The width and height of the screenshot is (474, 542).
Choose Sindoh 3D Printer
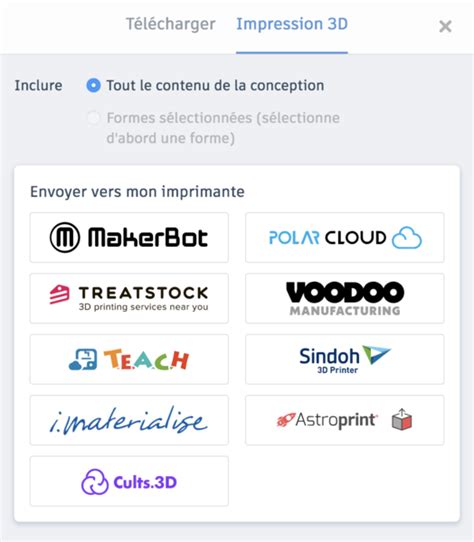pyautogui.click(x=345, y=359)
